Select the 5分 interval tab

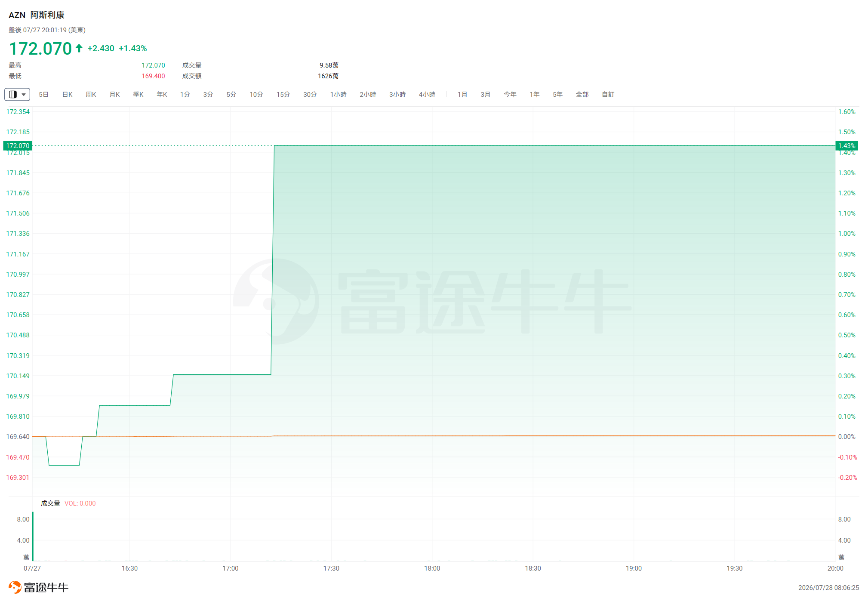[x=231, y=94]
